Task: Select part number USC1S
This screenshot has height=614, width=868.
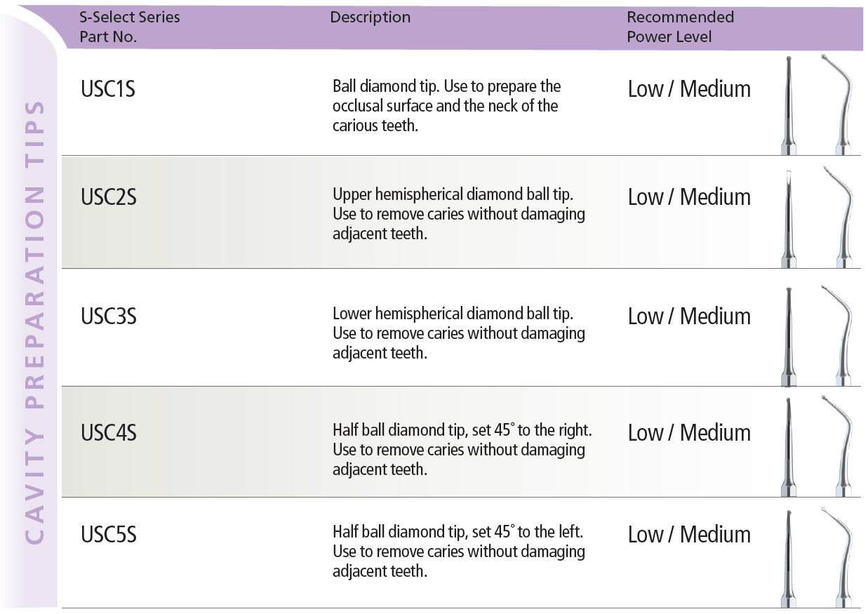Action: coord(108,89)
